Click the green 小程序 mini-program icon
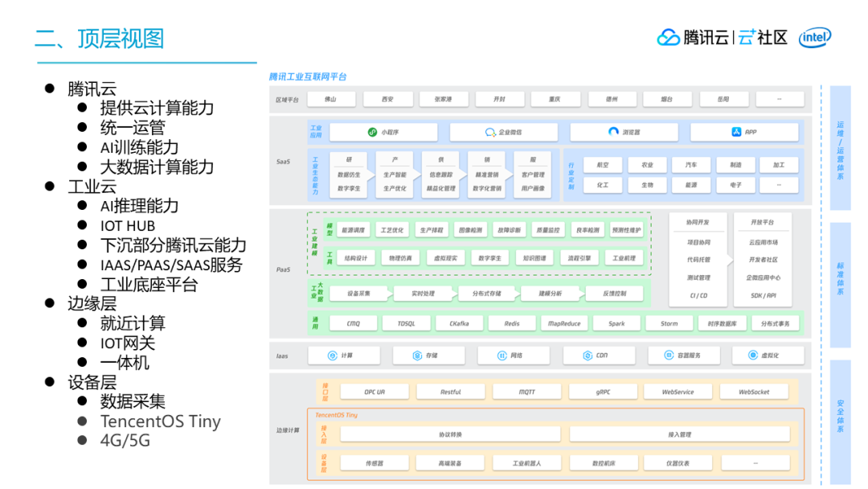868x489 pixels. coord(373,133)
